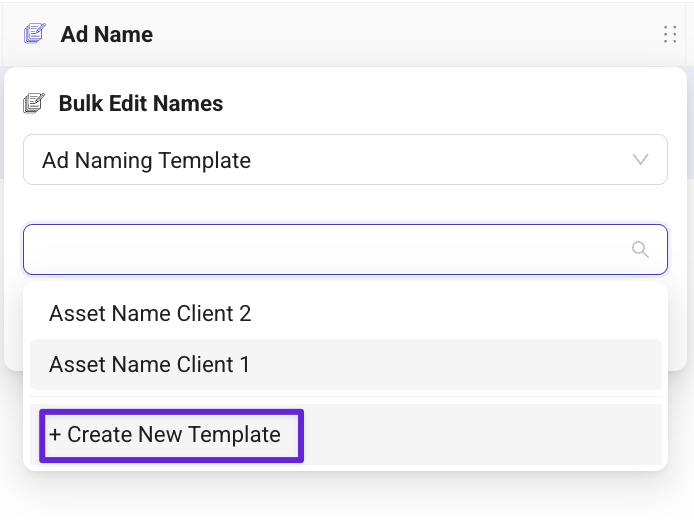Click the Bulk Edit Names title
This screenshot has height=520, width=694.
pyautogui.click(x=141, y=103)
